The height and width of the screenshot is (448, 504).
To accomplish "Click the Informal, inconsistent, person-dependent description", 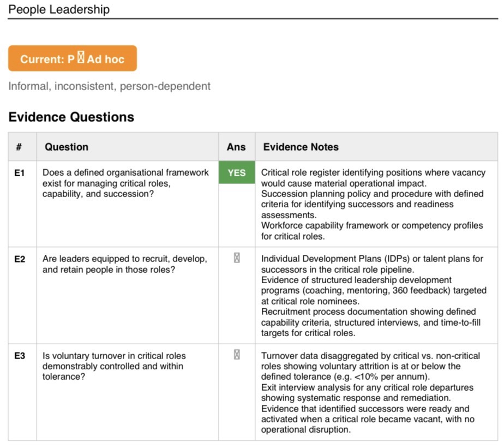I will 109,86.
